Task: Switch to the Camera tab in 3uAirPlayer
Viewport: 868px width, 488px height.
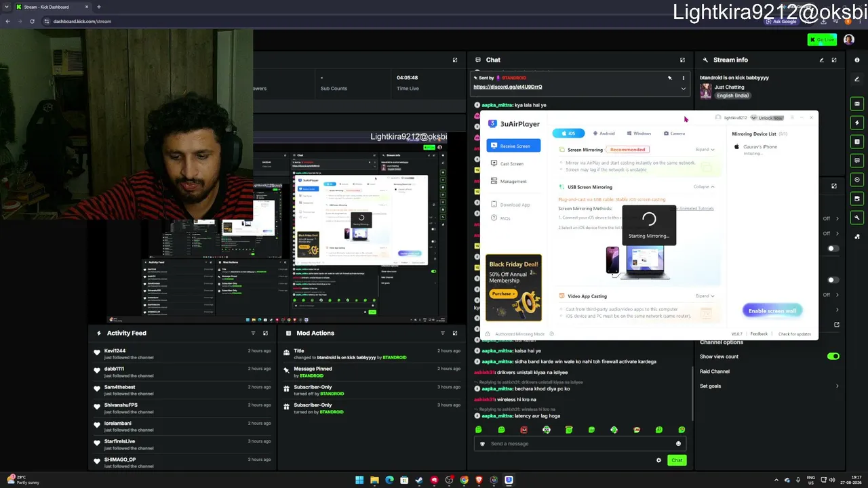Action: click(x=674, y=134)
